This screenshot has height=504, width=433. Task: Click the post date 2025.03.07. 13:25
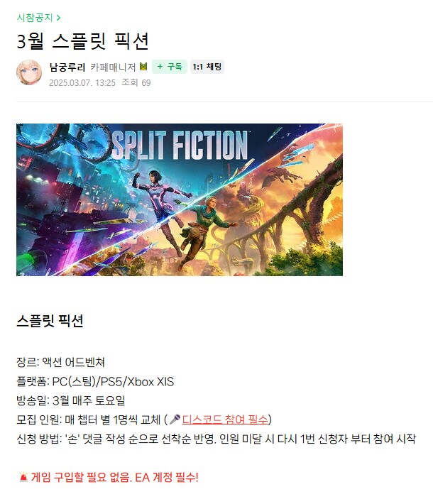82,83
